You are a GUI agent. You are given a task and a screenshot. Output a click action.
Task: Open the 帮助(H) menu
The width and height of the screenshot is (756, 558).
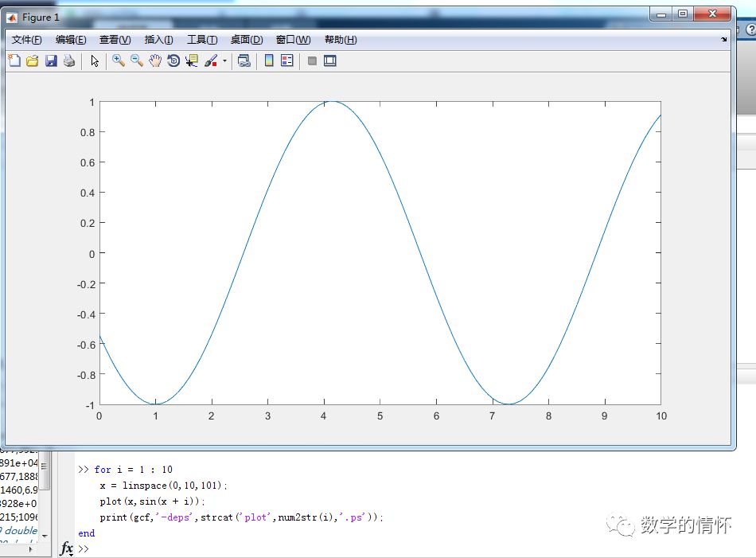pyautogui.click(x=341, y=40)
